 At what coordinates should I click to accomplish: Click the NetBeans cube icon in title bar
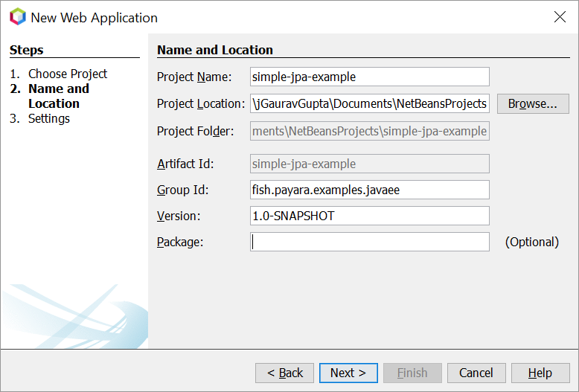17,17
